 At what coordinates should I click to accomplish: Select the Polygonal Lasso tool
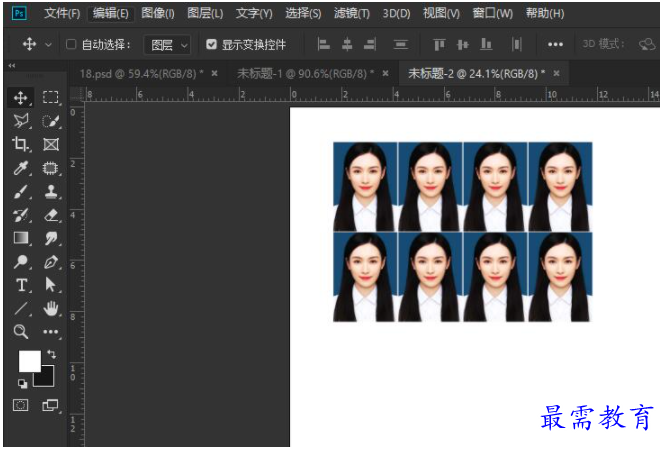(x=20, y=121)
